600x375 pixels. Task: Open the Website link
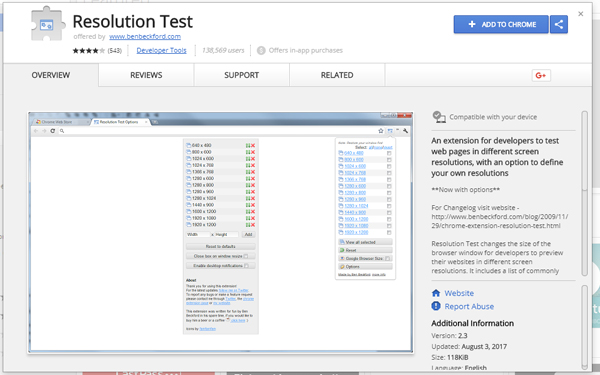459,293
